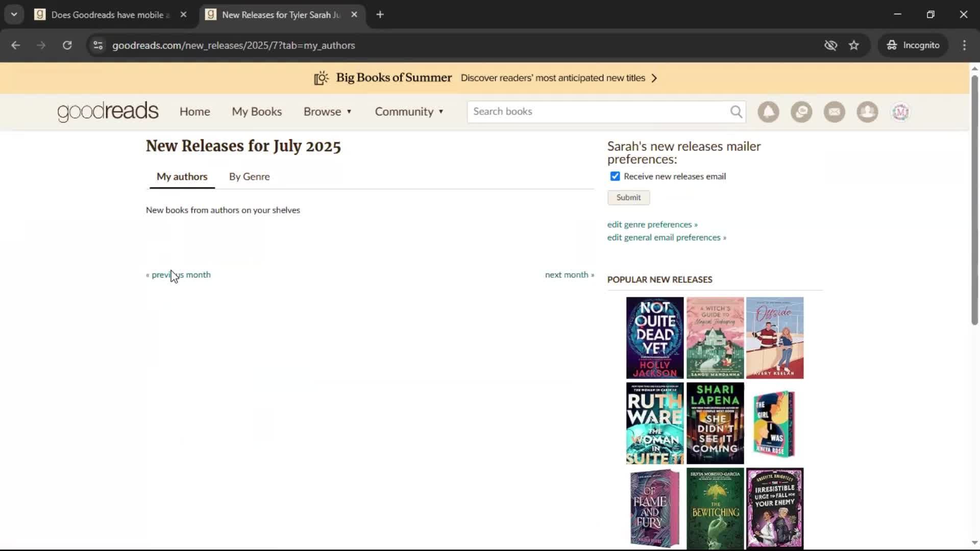Click the address bar URL

click(233, 45)
